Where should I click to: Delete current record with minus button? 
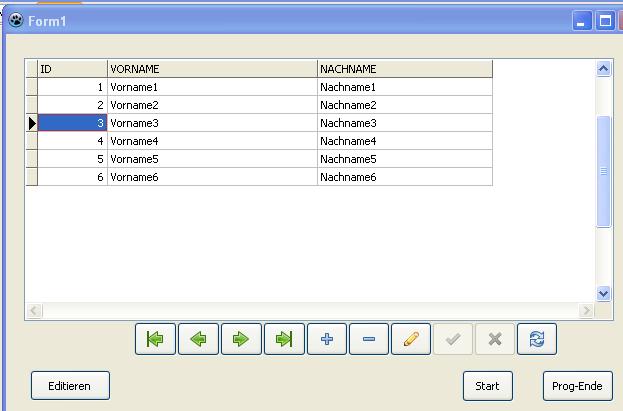coord(369,339)
